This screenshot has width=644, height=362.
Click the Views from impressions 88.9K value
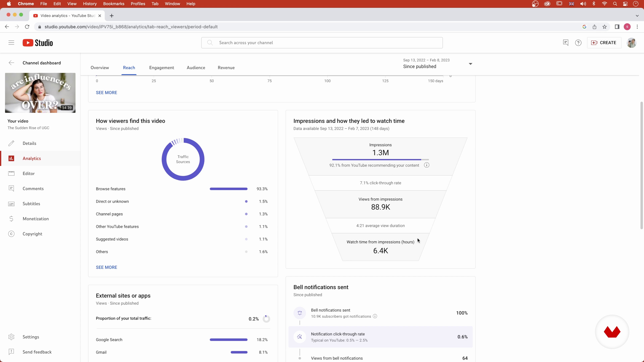pos(381,207)
